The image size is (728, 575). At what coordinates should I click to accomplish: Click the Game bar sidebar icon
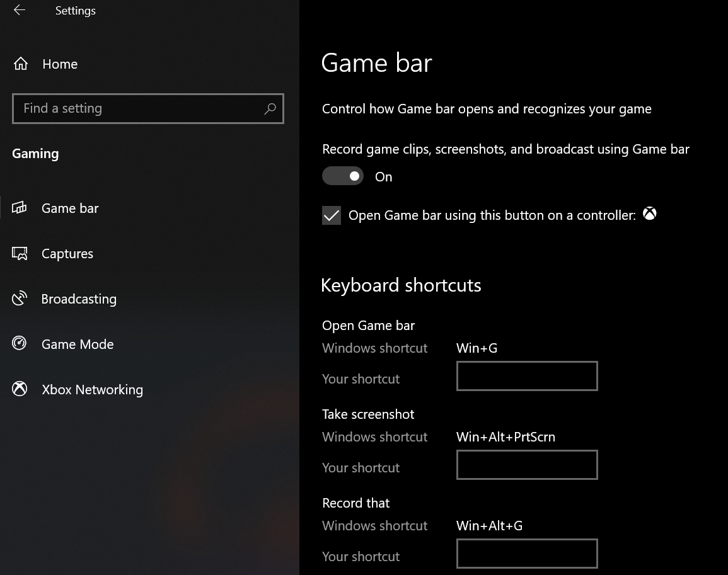pyautogui.click(x=19, y=207)
